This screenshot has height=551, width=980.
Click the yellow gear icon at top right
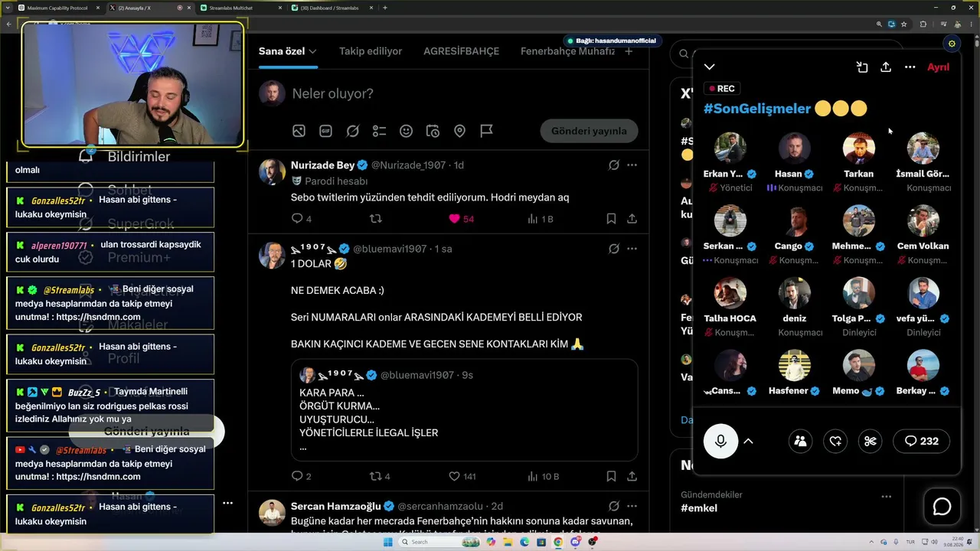point(952,44)
